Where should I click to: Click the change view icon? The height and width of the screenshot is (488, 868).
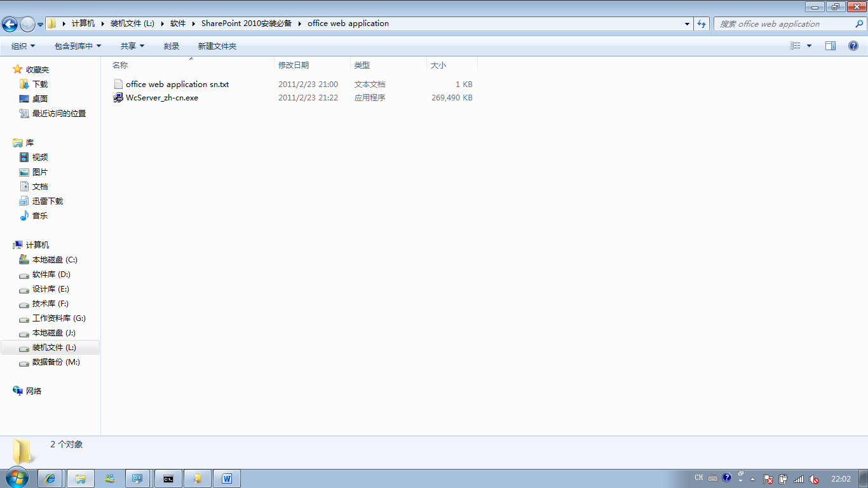tap(796, 46)
